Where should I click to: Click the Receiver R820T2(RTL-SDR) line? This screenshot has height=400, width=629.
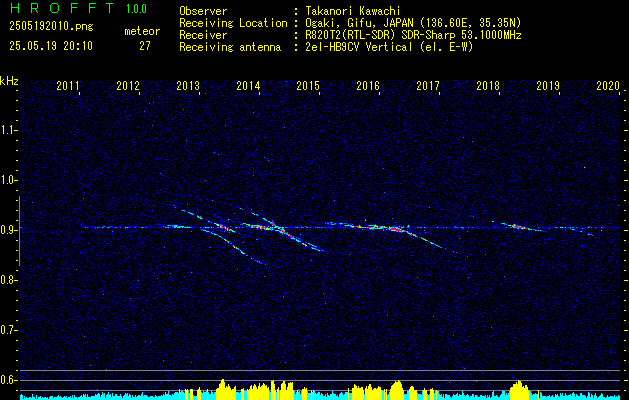pos(350,35)
